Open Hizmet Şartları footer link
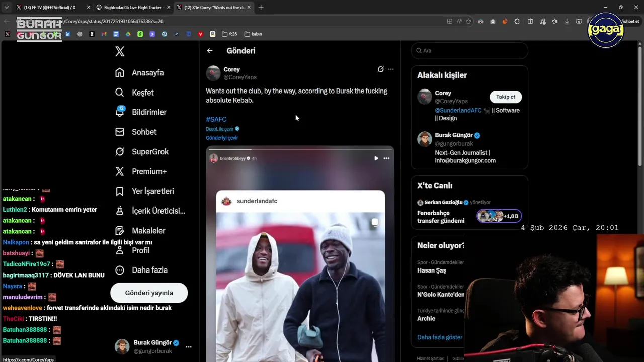Viewport: 644px width, 362px height. [x=430, y=359]
